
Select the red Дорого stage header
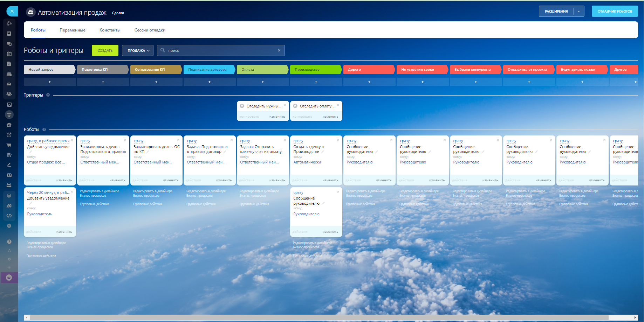pos(369,70)
